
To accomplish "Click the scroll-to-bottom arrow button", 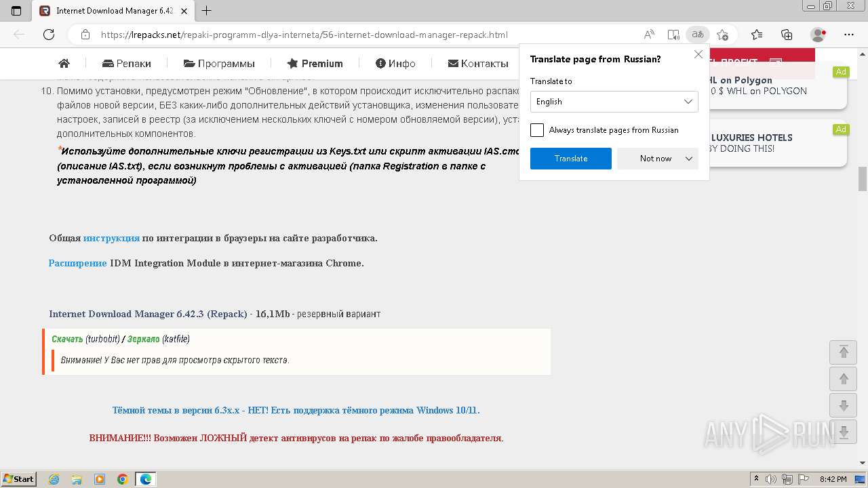I will point(844,432).
